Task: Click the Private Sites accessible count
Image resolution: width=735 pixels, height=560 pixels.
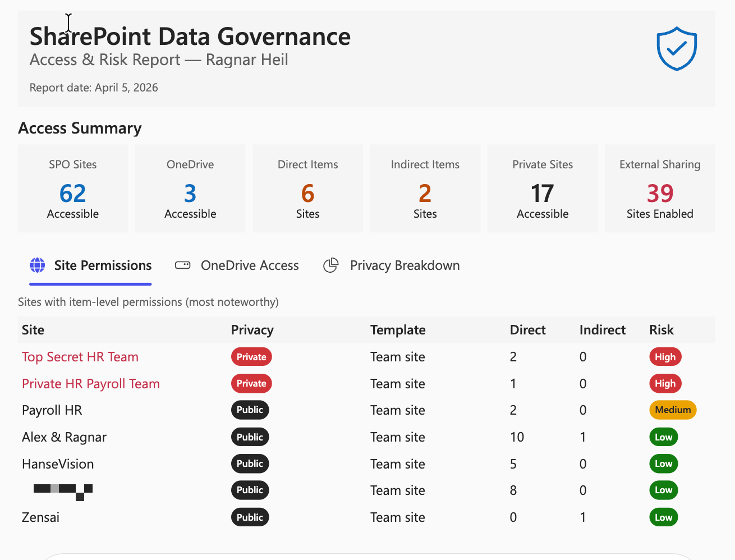Action: point(542,193)
